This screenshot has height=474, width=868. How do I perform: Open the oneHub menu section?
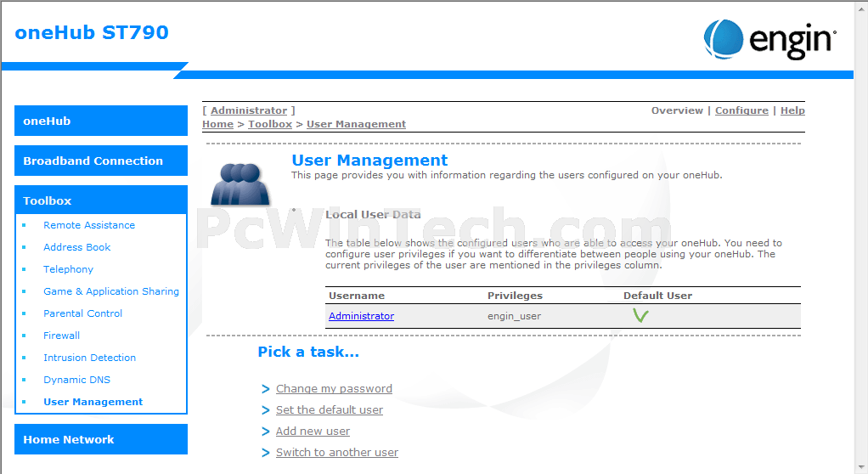pyautogui.click(x=101, y=121)
